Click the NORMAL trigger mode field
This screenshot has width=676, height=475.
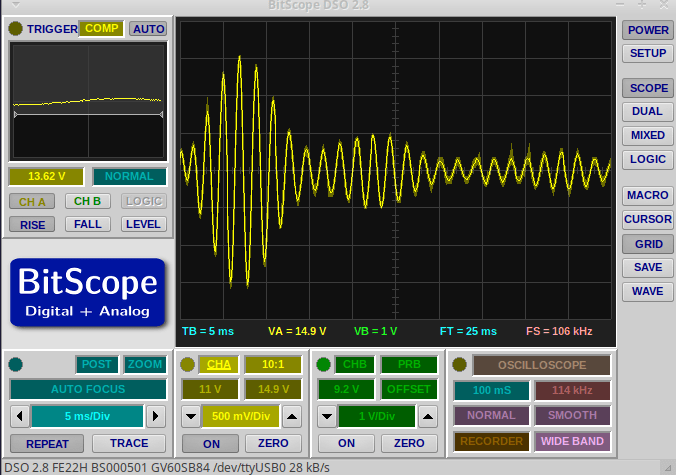coord(129,177)
